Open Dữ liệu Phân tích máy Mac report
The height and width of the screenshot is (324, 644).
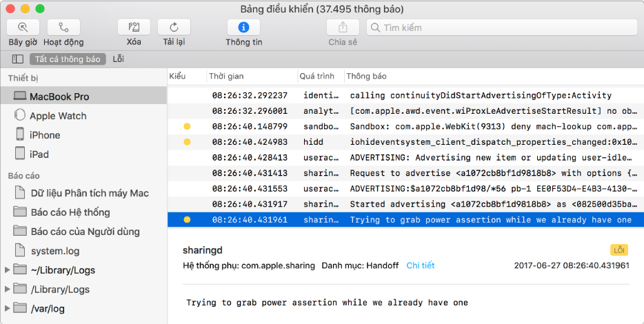(x=83, y=193)
